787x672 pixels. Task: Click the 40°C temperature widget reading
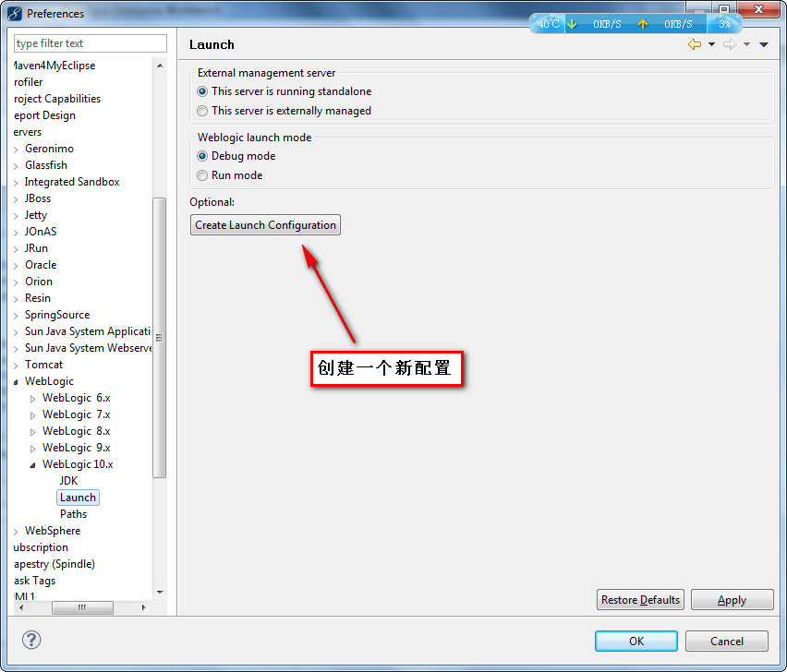(548, 24)
